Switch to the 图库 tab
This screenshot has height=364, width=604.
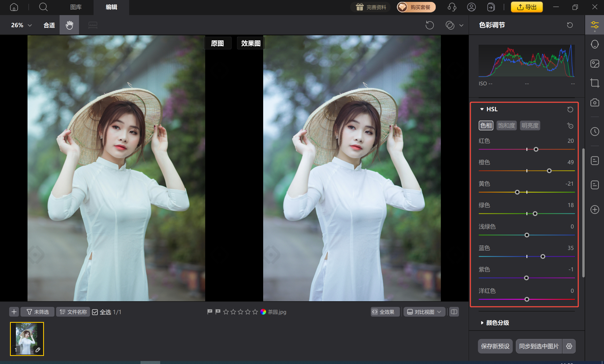(76, 7)
